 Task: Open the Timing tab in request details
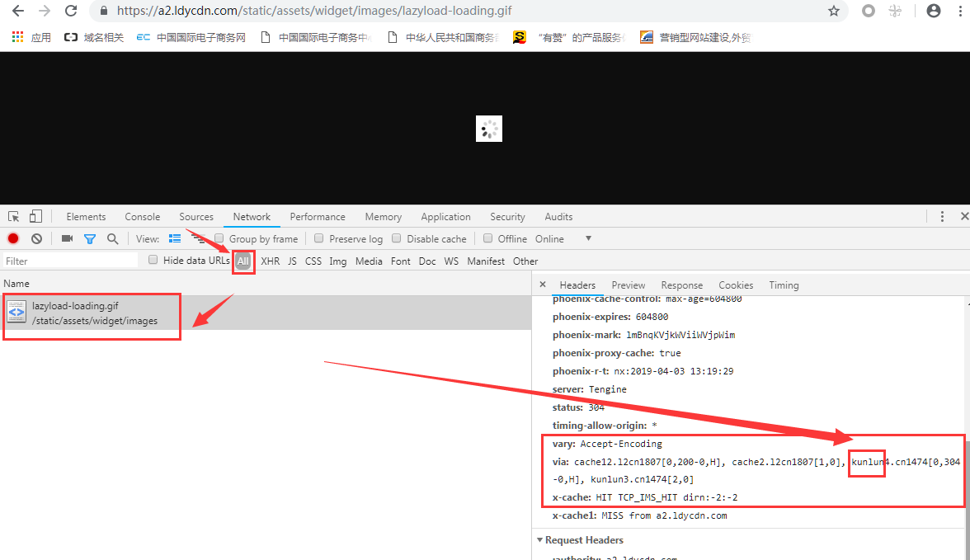click(x=784, y=285)
